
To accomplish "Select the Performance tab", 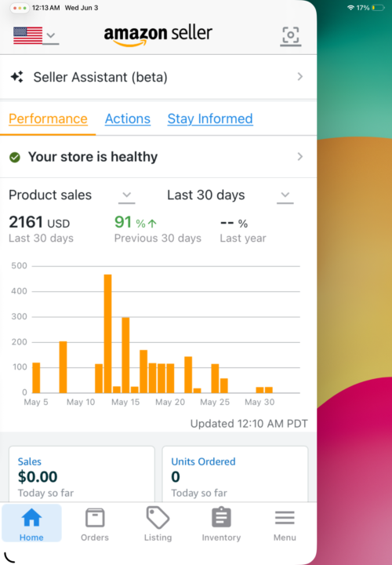I will point(48,118).
